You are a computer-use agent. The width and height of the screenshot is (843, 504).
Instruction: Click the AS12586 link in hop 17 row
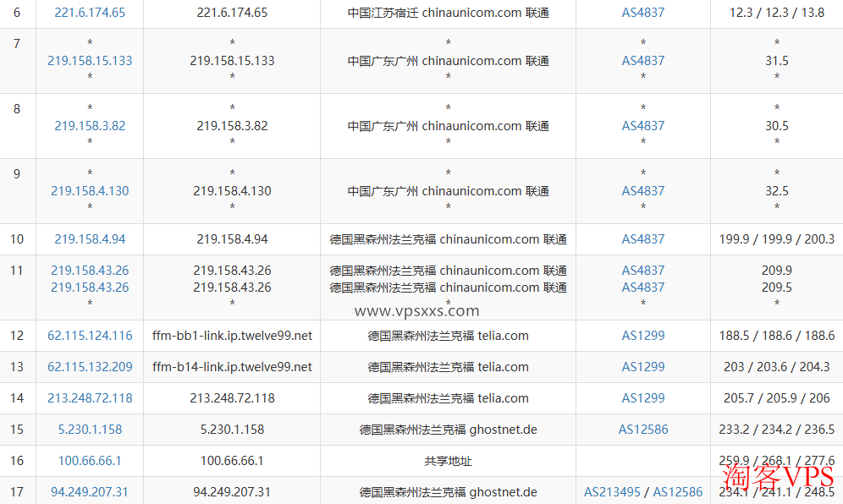[x=677, y=491]
